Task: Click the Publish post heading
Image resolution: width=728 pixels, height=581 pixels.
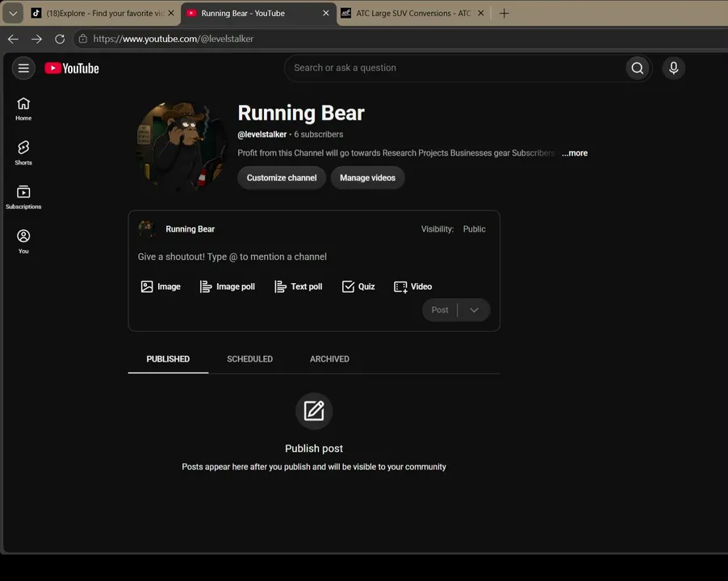Action: (314, 449)
